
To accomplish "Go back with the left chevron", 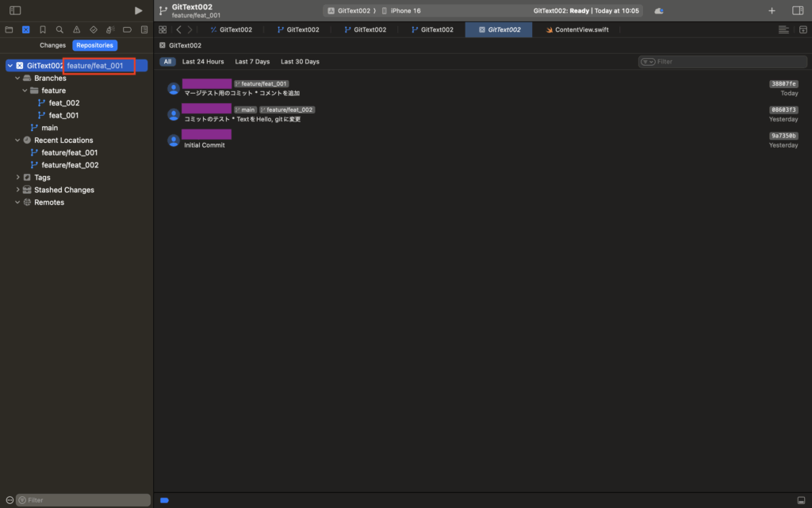I will coord(178,29).
